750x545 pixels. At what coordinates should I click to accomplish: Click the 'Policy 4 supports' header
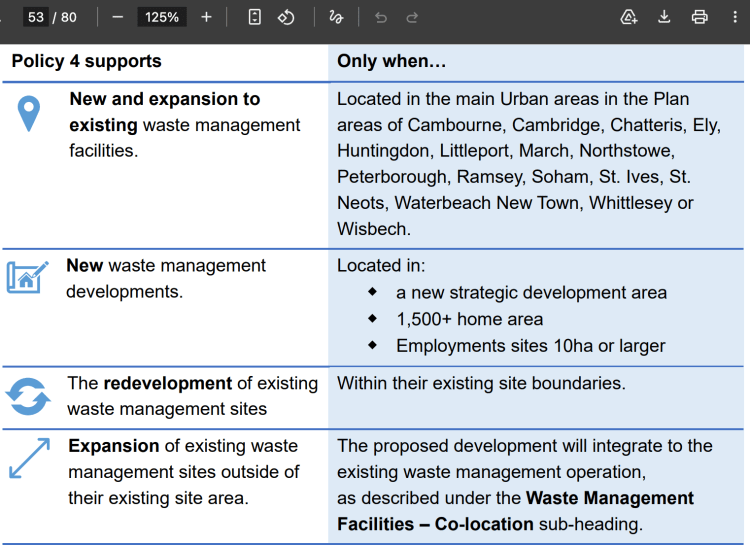click(x=87, y=61)
